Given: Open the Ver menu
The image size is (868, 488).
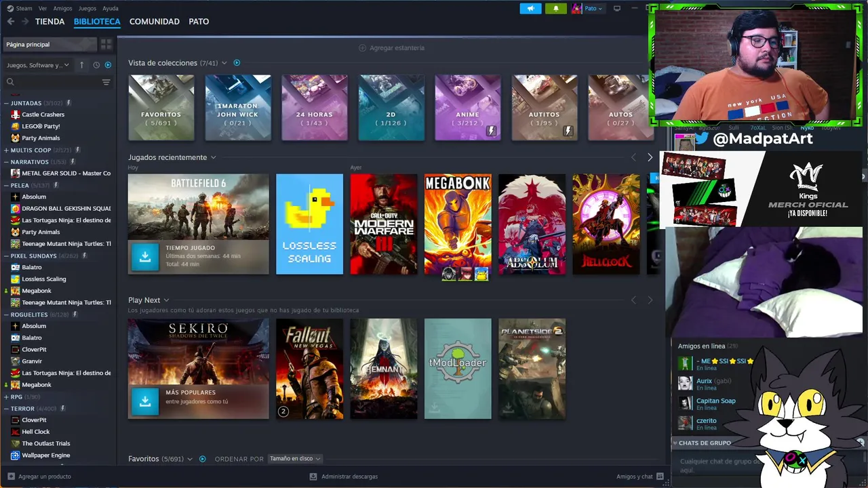Looking at the screenshot, I should pos(43,9).
